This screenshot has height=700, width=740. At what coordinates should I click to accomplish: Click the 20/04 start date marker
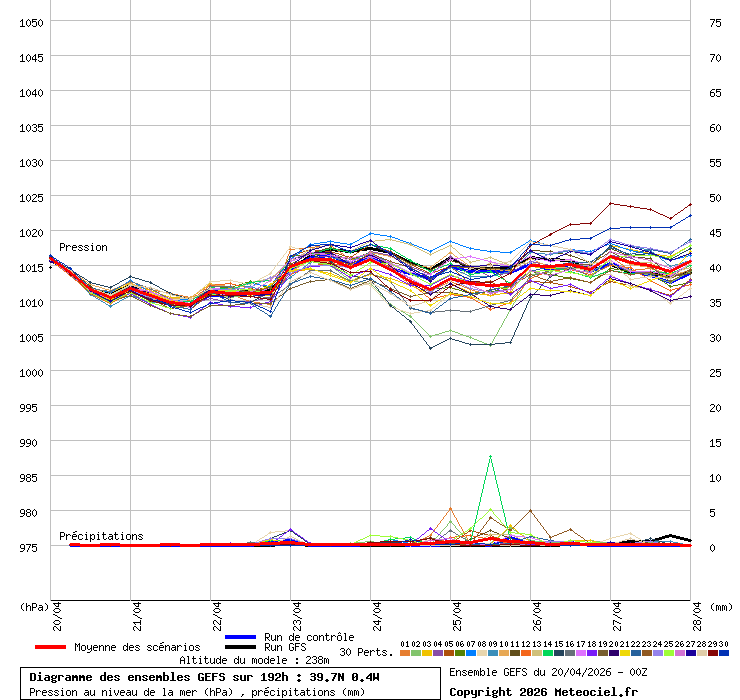pyautogui.click(x=57, y=612)
